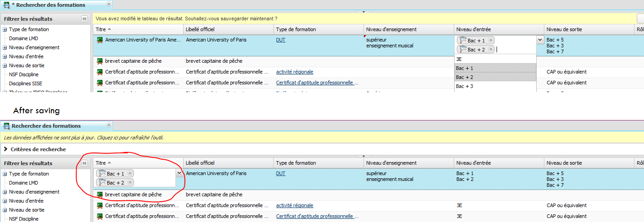Remove Bac + 1 tag in Niveau d'entrée editor
The width and height of the screenshot is (644, 222).
click(491, 41)
